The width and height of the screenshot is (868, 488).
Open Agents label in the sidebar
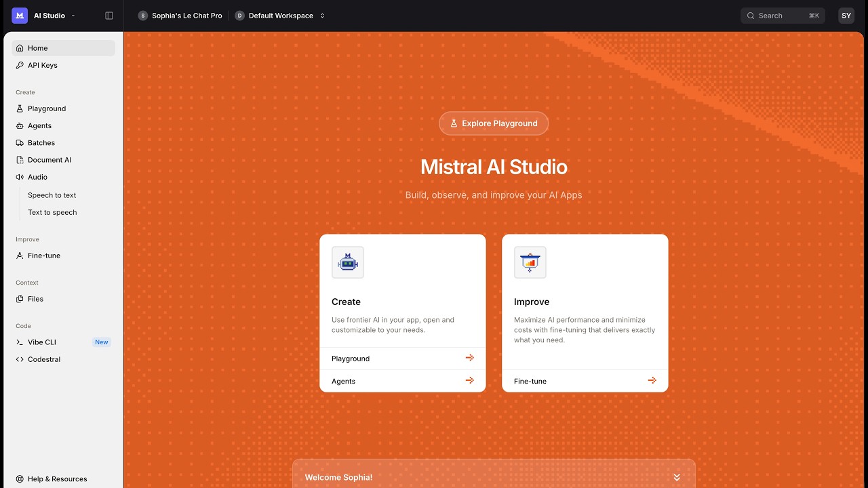(39, 125)
